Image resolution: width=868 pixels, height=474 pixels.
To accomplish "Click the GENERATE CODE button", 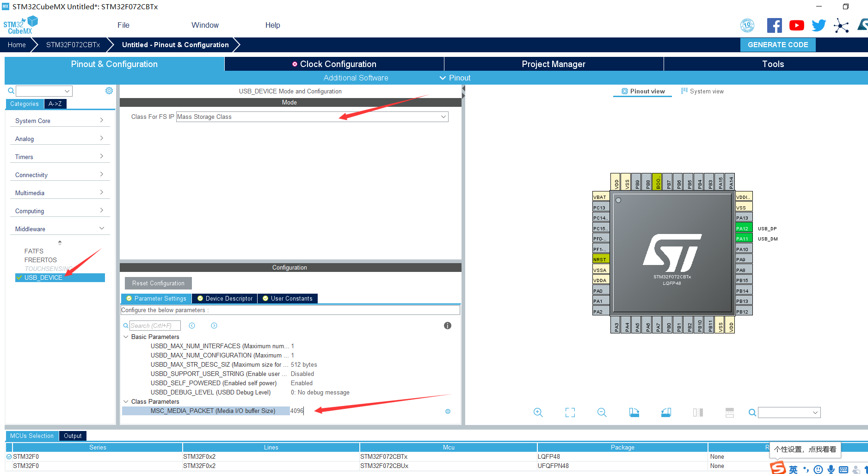I will pos(778,44).
